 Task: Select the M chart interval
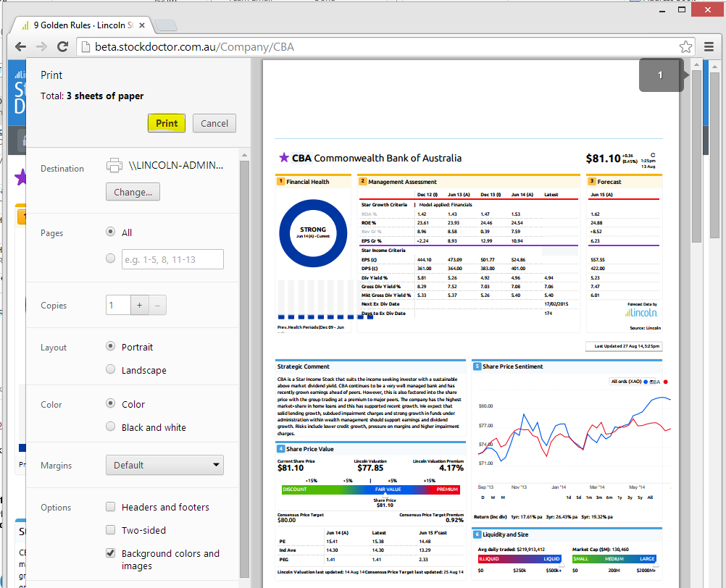point(503,497)
